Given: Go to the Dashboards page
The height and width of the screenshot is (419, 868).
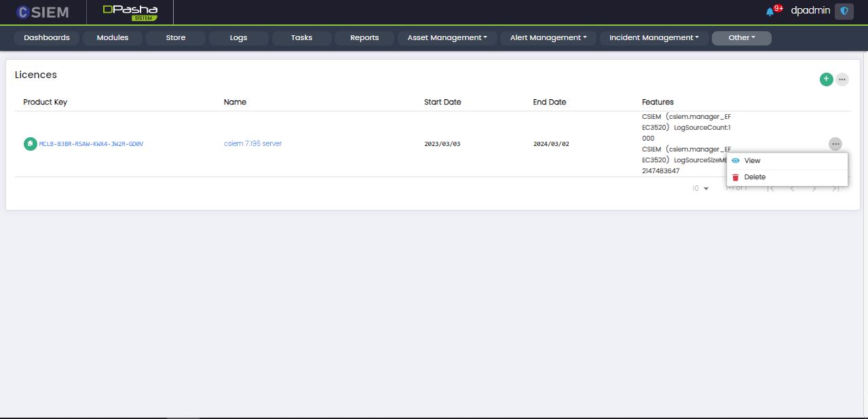Looking at the screenshot, I should click(x=47, y=38).
